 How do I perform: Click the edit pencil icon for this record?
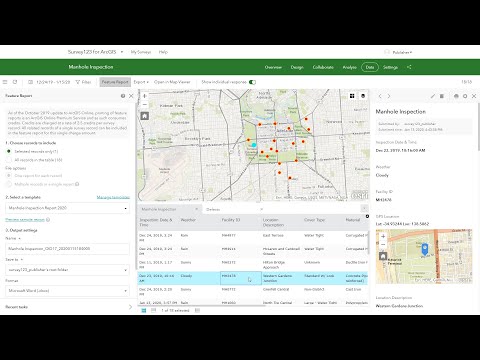(433, 96)
